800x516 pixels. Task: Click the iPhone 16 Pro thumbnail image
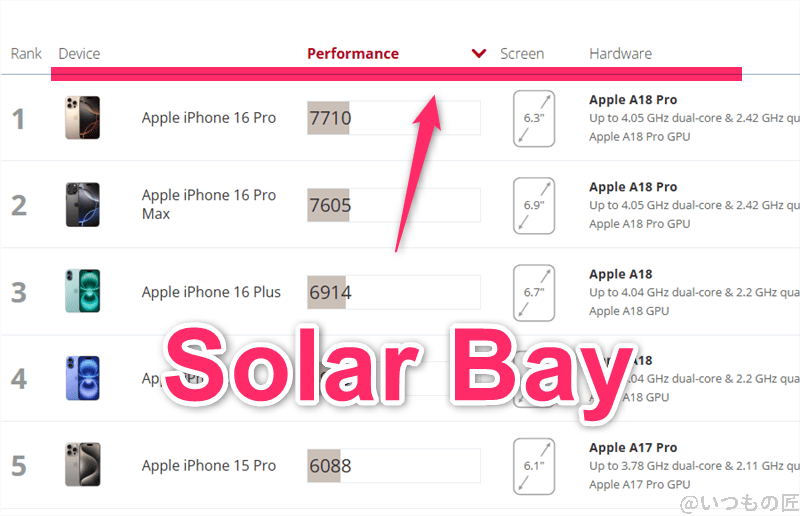[82, 118]
